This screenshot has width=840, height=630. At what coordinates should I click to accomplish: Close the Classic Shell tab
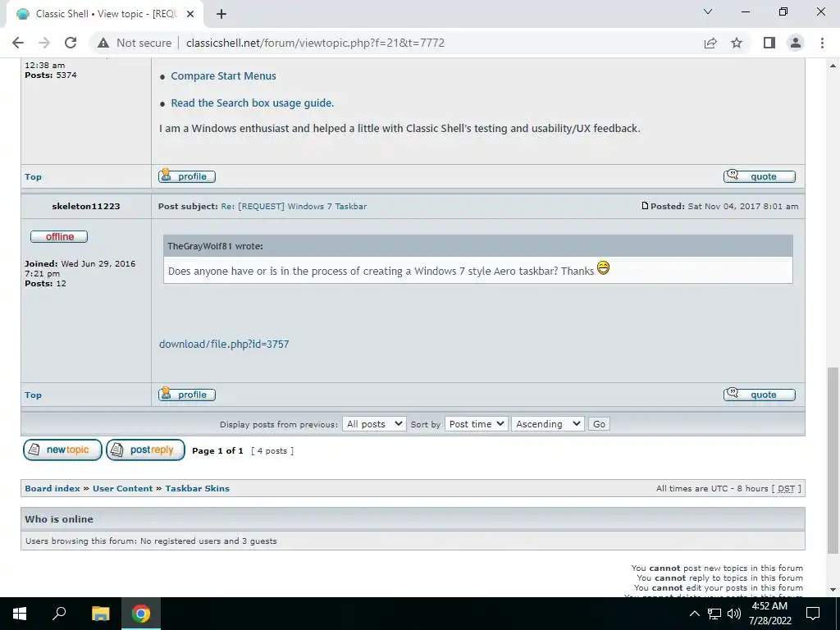[190, 14]
